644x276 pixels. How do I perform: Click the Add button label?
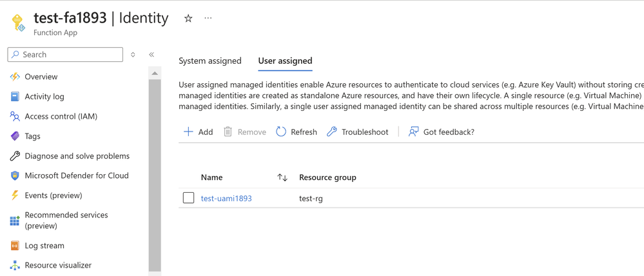(206, 132)
